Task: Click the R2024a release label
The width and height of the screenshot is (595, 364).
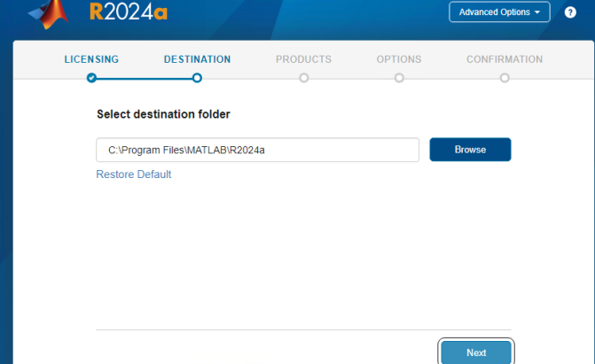Action: (129, 12)
